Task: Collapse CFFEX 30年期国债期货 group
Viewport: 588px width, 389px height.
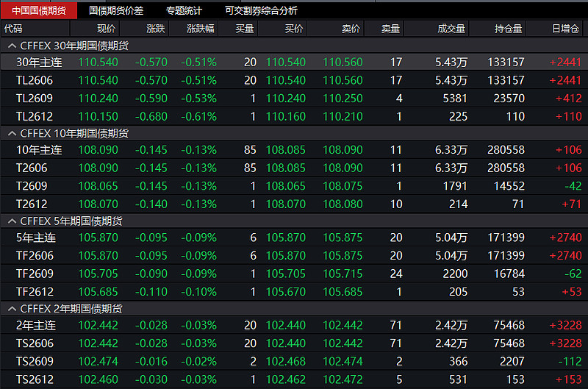Action: [12, 46]
